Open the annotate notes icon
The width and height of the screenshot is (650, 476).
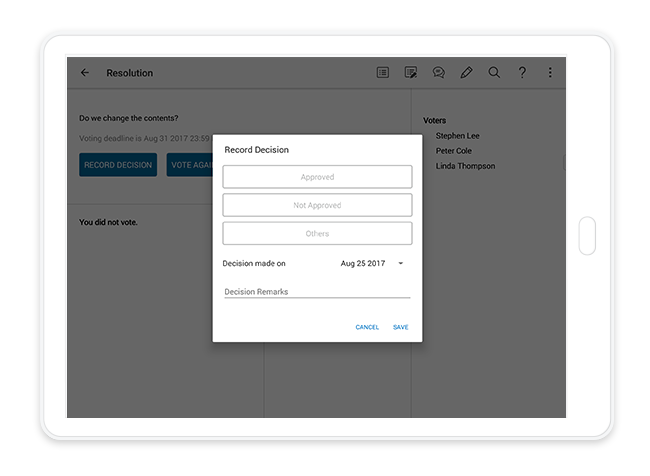(x=410, y=73)
